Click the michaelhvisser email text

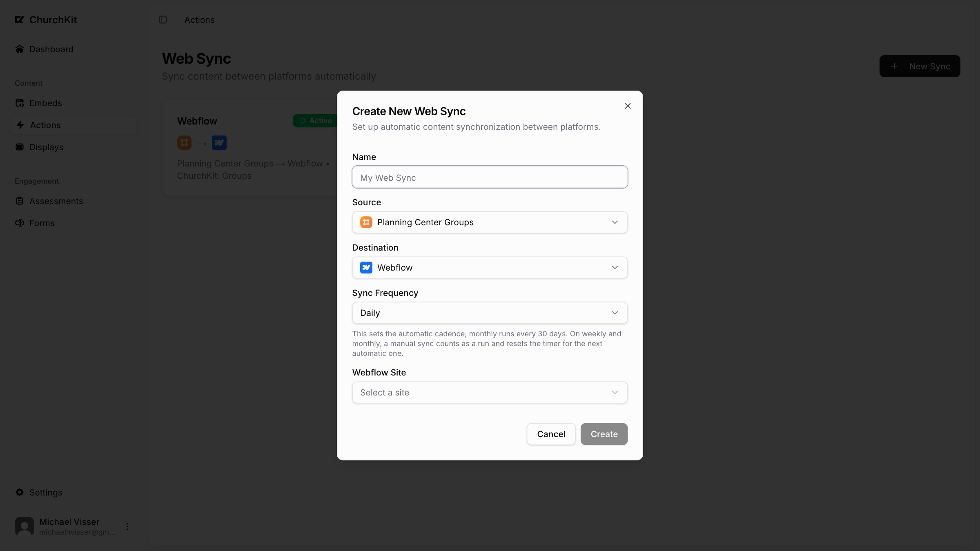77,532
